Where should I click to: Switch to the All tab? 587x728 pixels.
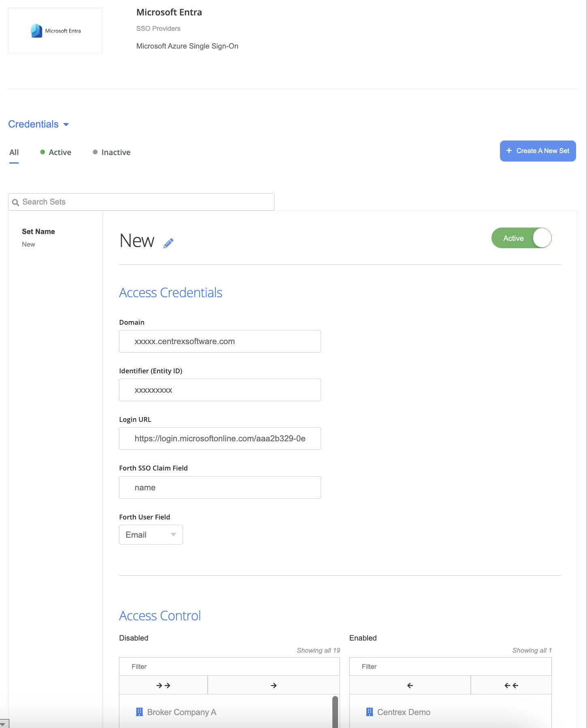(x=14, y=153)
